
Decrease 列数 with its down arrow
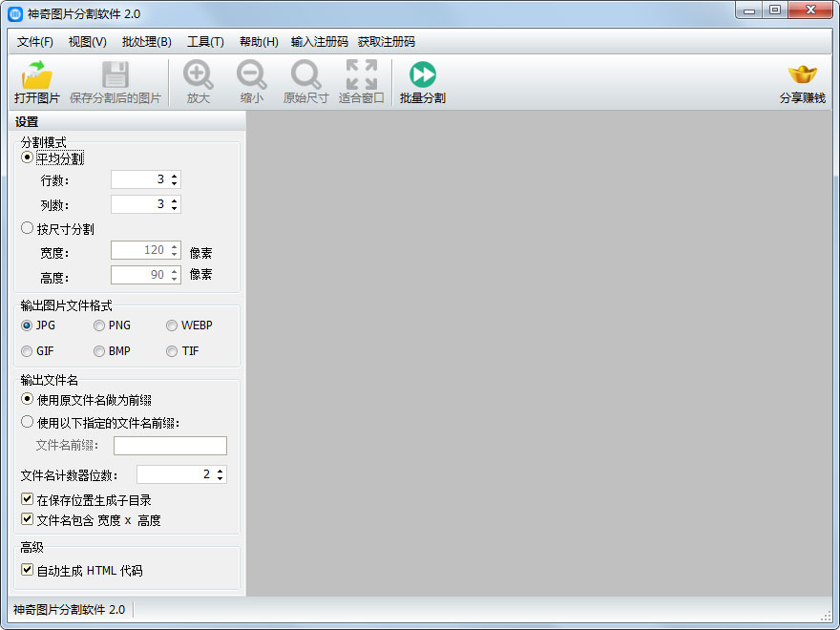pyautogui.click(x=172, y=208)
